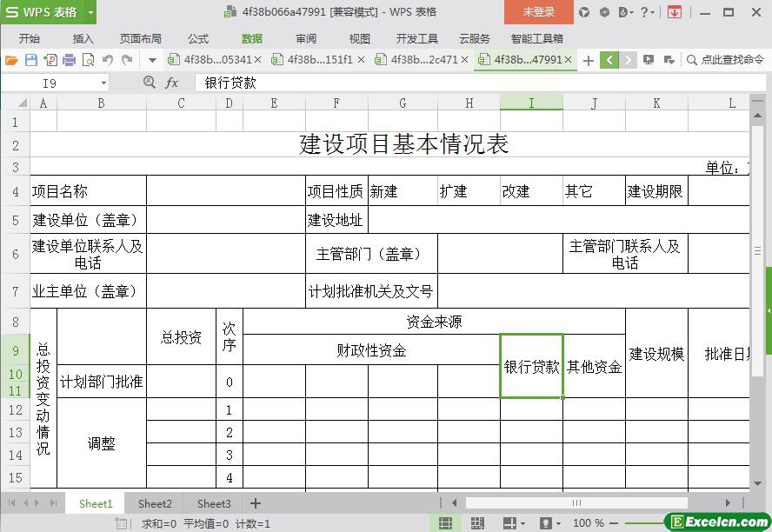Viewport: 772px width, 532px height.
Task: Open the WPS 表格 application menu dropdown
Action: [x=90, y=12]
